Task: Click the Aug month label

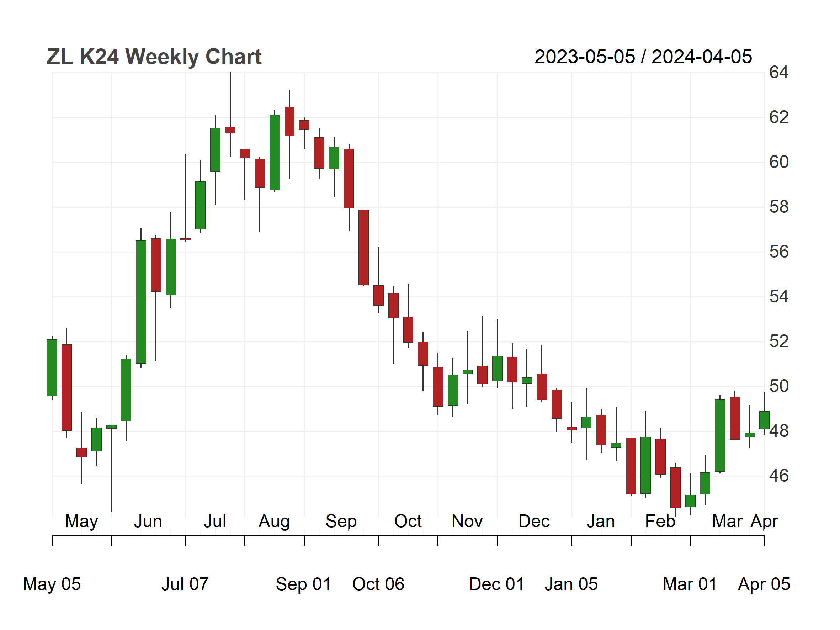Action: click(x=274, y=522)
